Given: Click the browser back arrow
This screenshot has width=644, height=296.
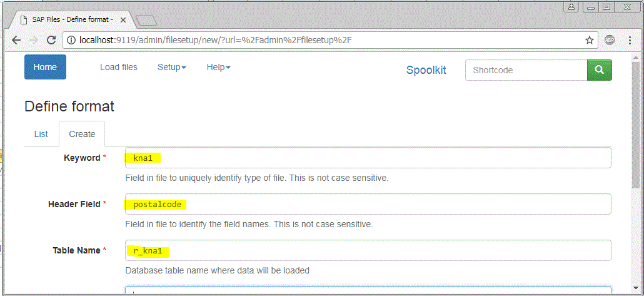Looking at the screenshot, I should 16,40.
